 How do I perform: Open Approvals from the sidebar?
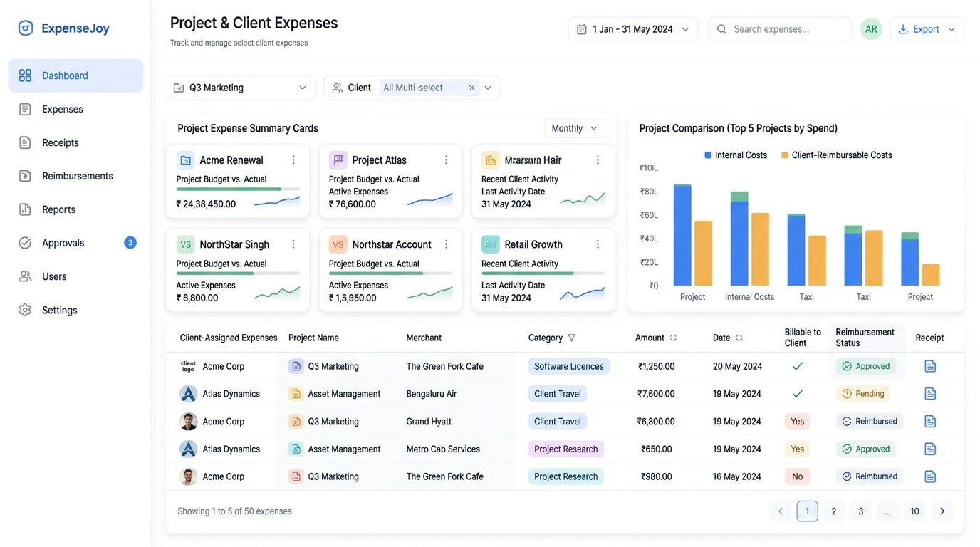pyautogui.click(x=75, y=243)
